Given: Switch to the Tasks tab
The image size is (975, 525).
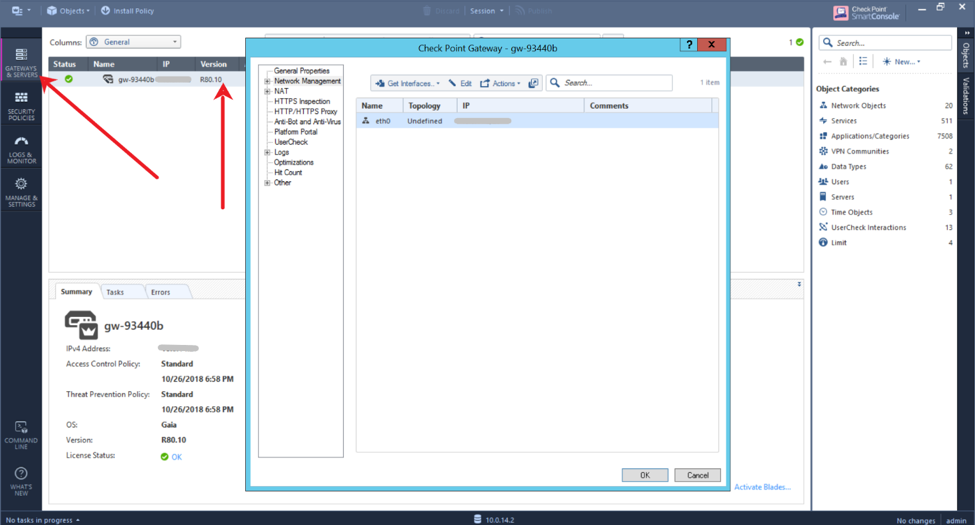Looking at the screenshot, I should (115, 292).
